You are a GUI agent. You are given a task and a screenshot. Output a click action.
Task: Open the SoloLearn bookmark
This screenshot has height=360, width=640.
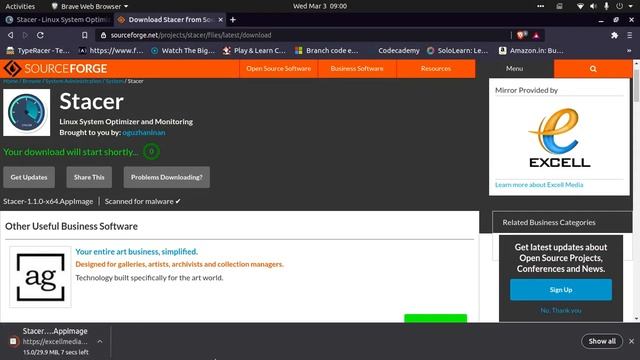(x=457, y=51)
